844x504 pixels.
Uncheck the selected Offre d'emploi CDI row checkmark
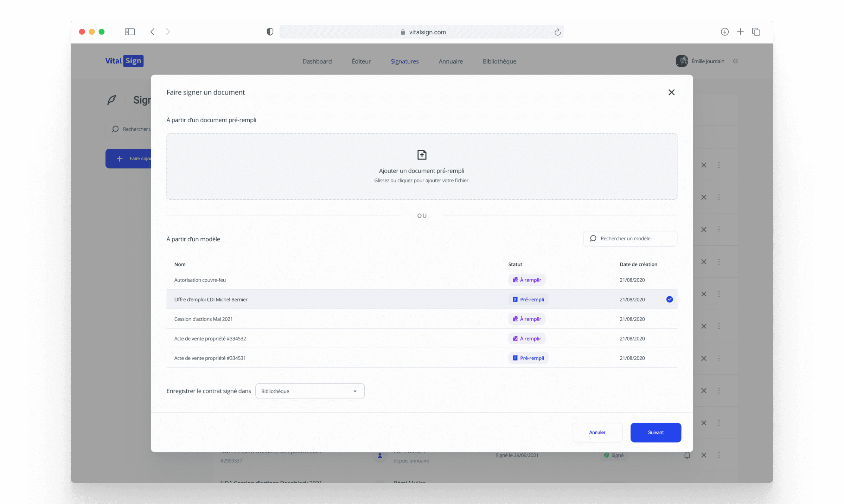[669, 299]
